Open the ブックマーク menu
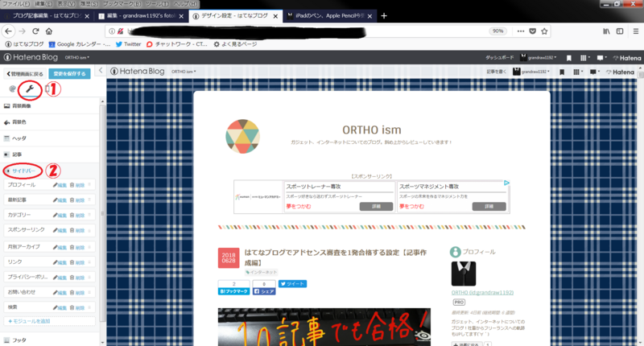The width and height of the screenshot is (644, 346). [122, 4]
